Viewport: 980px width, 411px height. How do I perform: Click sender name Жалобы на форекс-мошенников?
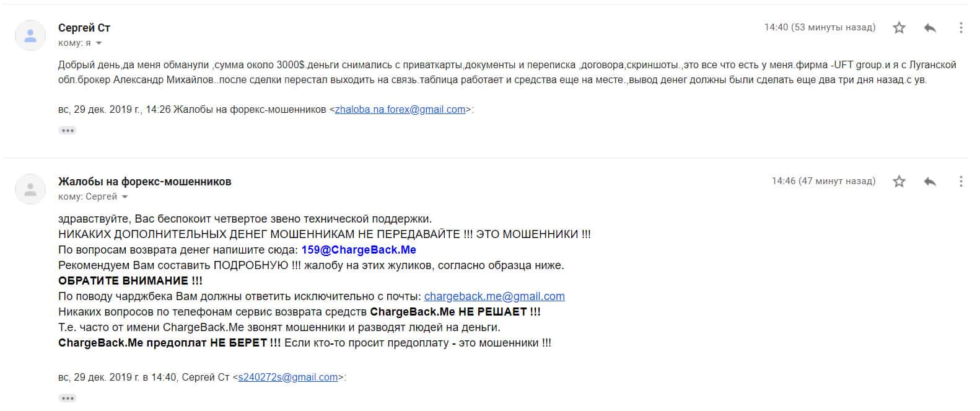coord(145,181)
